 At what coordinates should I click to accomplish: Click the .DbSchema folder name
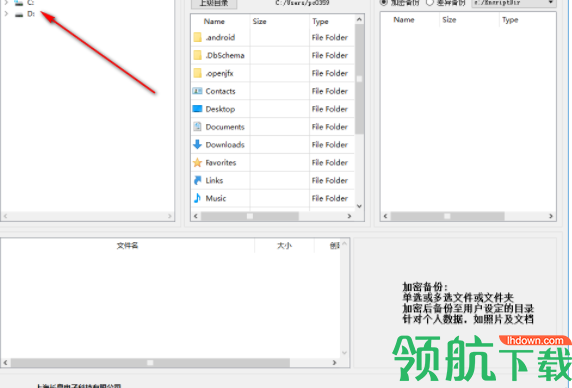[x=225, y=55]
